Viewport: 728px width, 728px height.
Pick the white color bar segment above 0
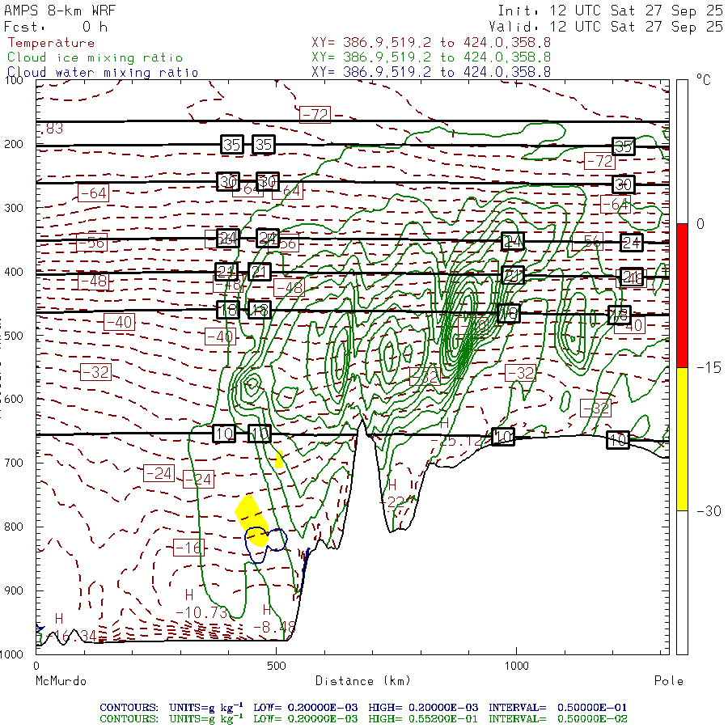coord(682,152)
